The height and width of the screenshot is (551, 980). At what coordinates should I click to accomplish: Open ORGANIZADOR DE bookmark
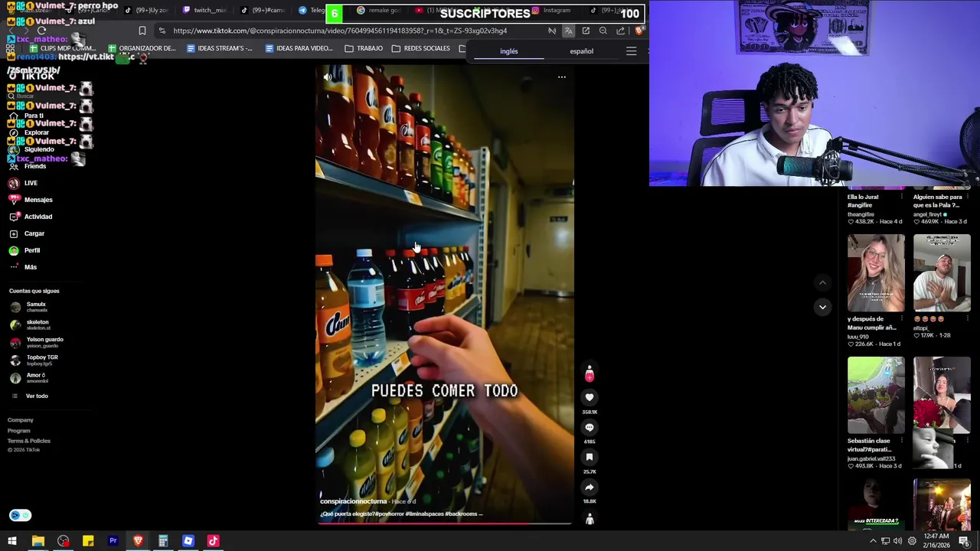142,48
